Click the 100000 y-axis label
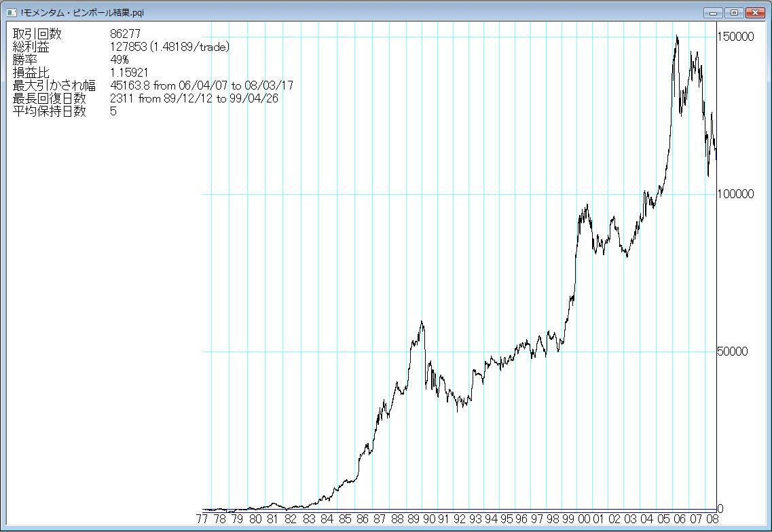Screen dimensions: 772x532 point(735,194)
